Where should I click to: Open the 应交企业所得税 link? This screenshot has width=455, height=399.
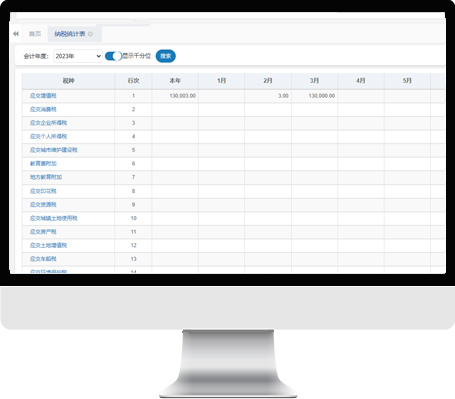[49, 123]
